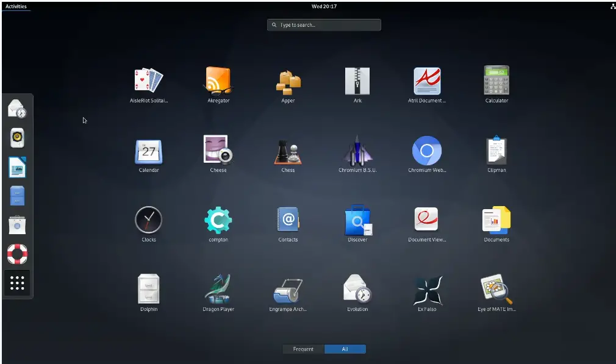Image resolution: width=616 pixels, height=364 pixels.
Task: Open the Contacts app
Action: (x=288, y=219)
